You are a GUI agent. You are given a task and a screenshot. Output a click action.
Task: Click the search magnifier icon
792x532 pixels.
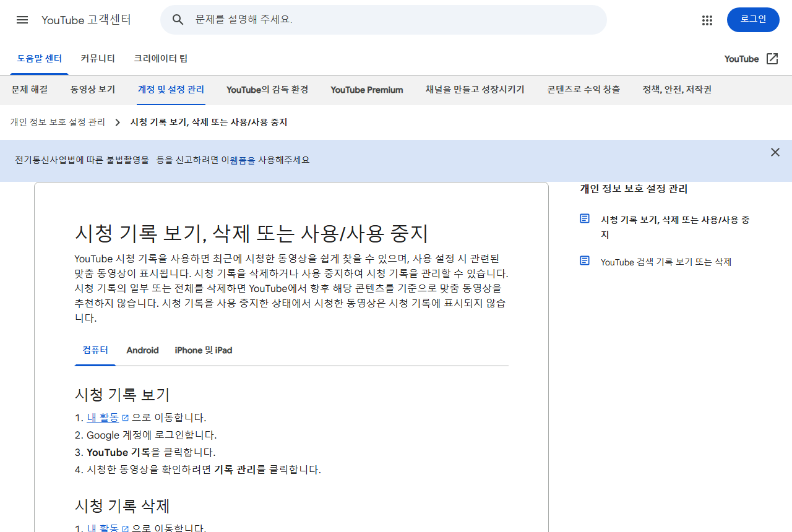point(178,20)
